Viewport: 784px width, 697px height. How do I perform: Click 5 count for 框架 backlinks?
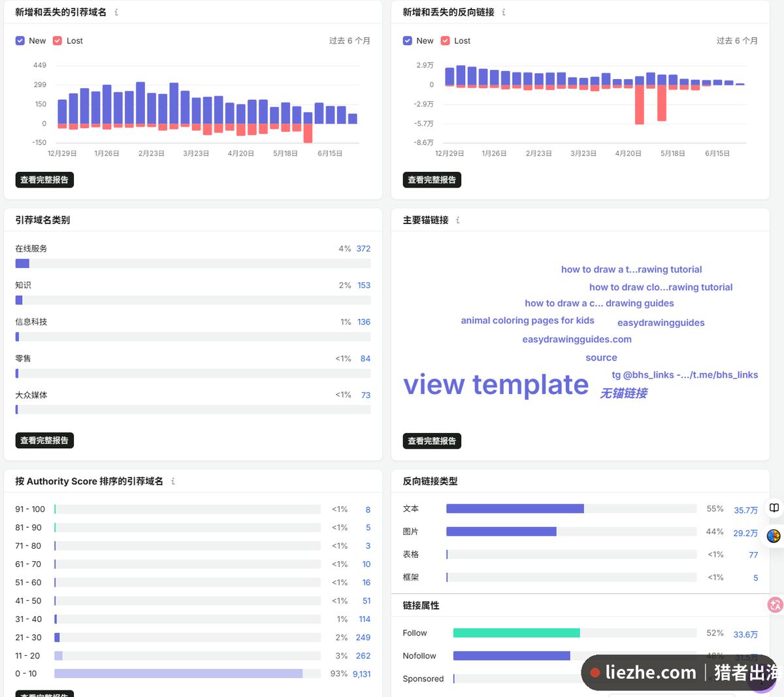pos(756,578)
